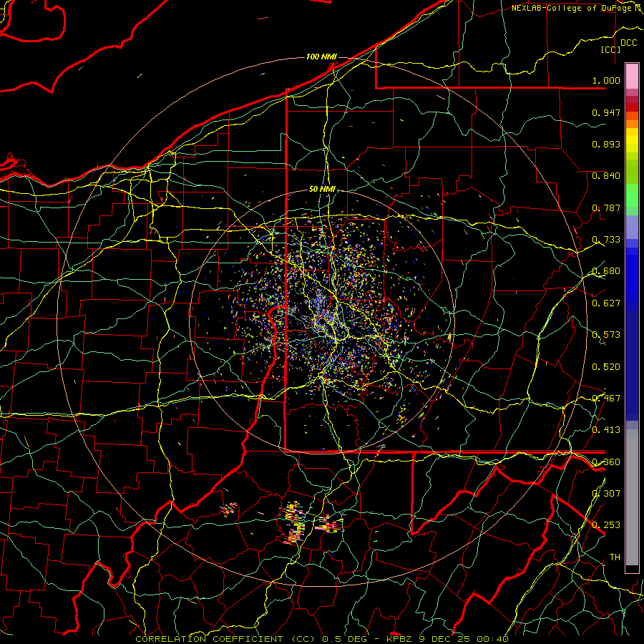The height and width of the screenshot is (644, 644).
Task: Click the 0.413 color scale value
Action: coord(606,430)
